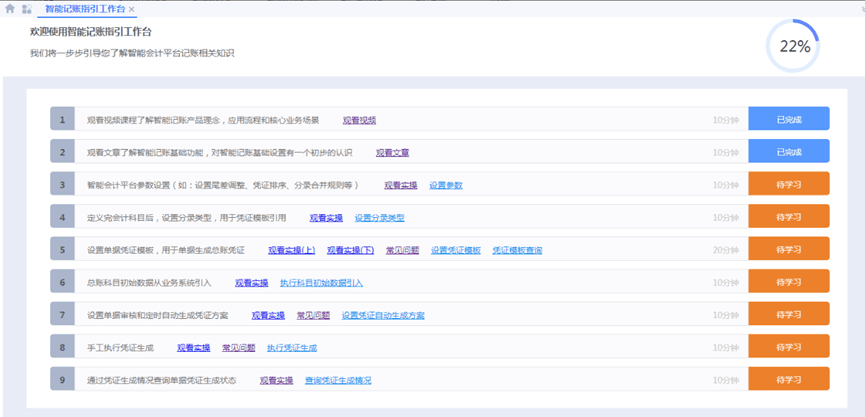The image size is (865, 417).
Task: Click heading 欢迎使用智能记账指引工作台
Action: point(90,33)
